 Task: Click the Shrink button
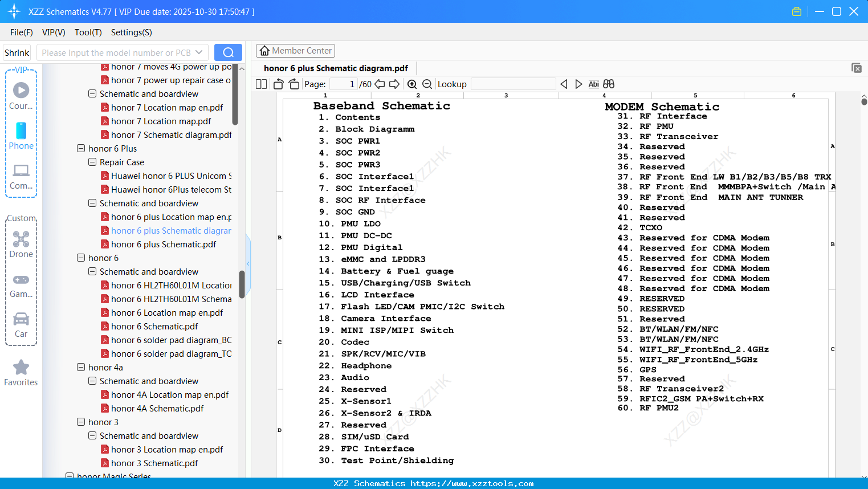17,52
